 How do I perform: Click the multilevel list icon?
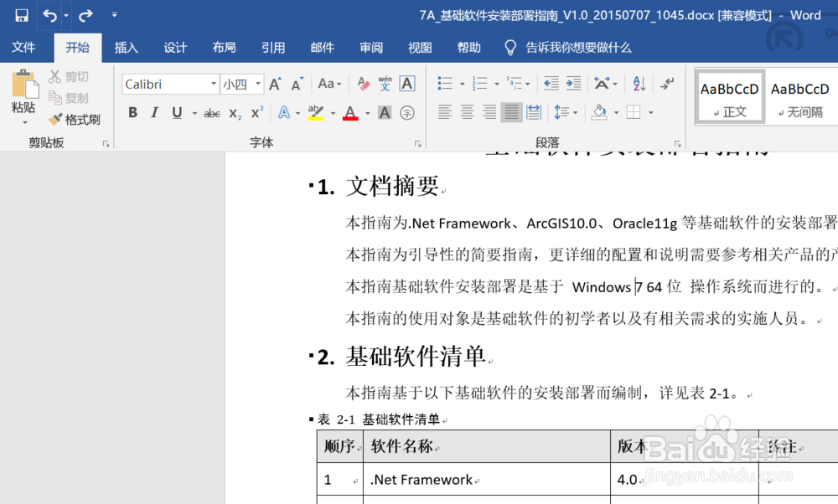pos(515,83)
